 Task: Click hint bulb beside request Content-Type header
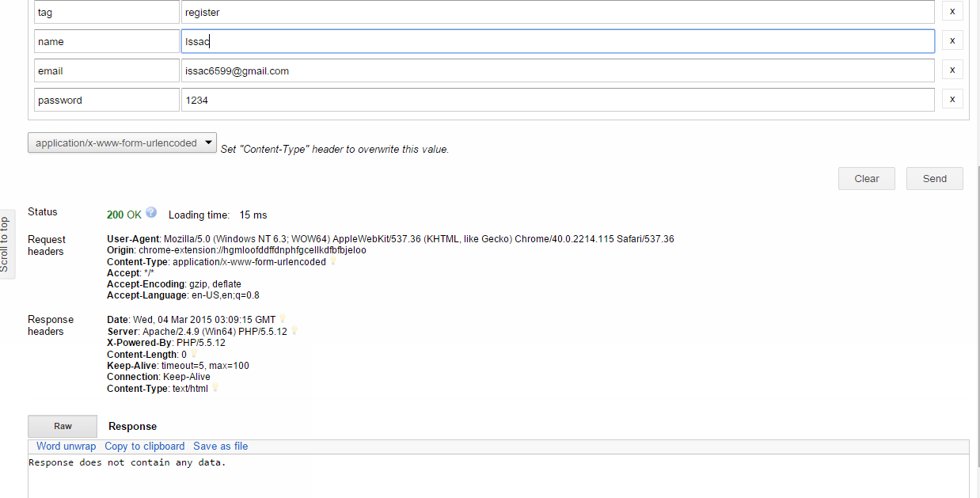(332, 261)
